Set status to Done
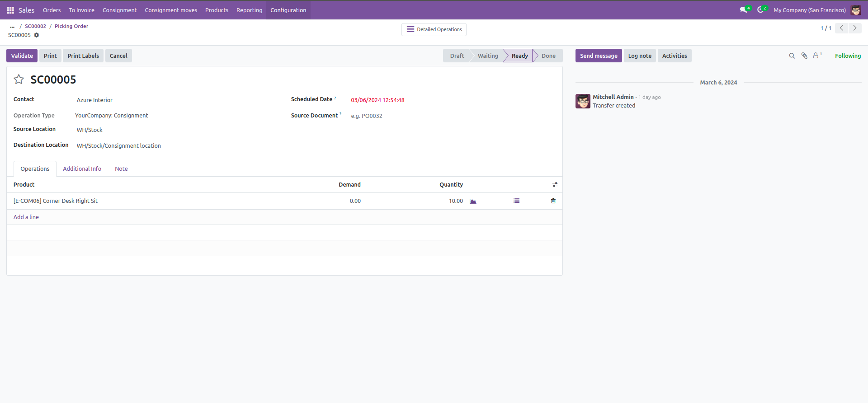The height and width of the screenshot is (403, 868). coord(548,56)
